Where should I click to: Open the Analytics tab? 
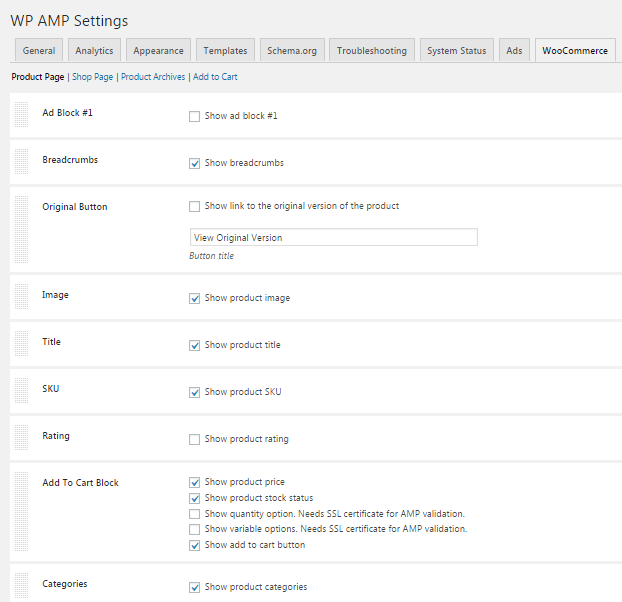pos(94,50)
